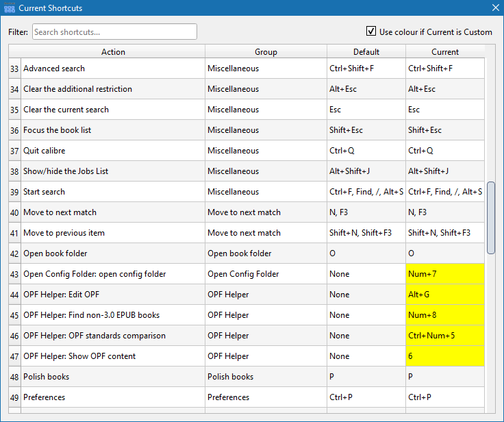Click Default 'N, F3' cell

(x=366, y=212)
